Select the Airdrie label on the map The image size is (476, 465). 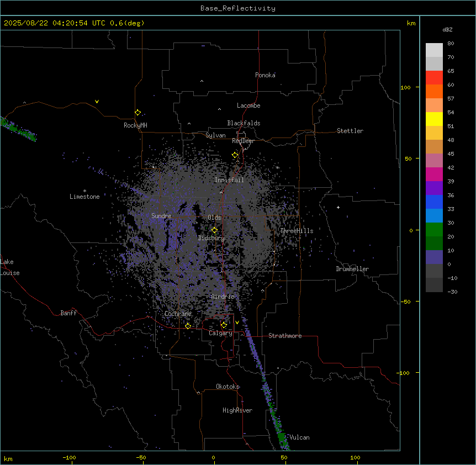223,297
